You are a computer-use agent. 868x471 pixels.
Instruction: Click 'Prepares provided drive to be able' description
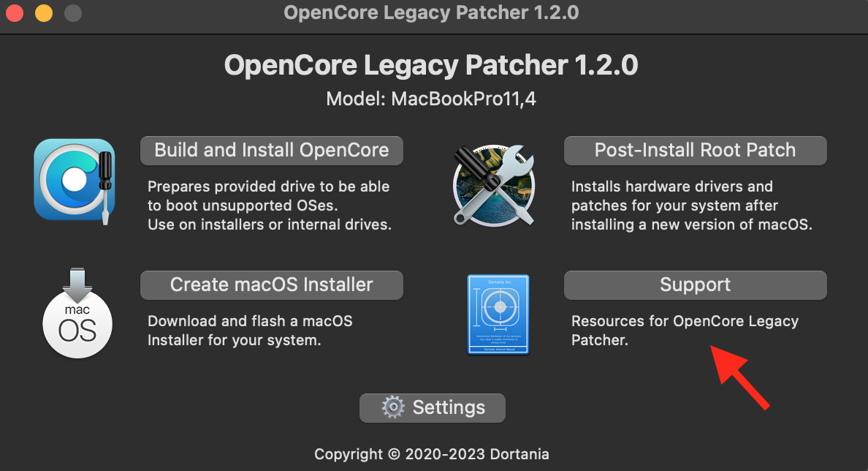268,186
